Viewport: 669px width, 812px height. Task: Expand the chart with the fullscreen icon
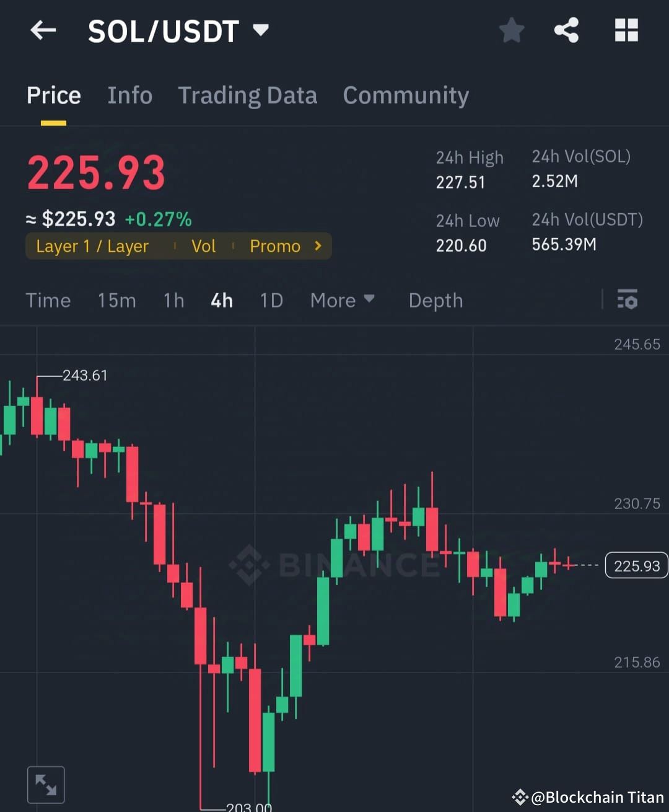point(46,783)
